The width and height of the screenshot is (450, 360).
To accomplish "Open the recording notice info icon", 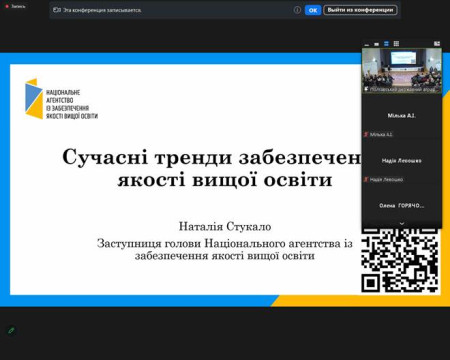I will pos(297,10).
